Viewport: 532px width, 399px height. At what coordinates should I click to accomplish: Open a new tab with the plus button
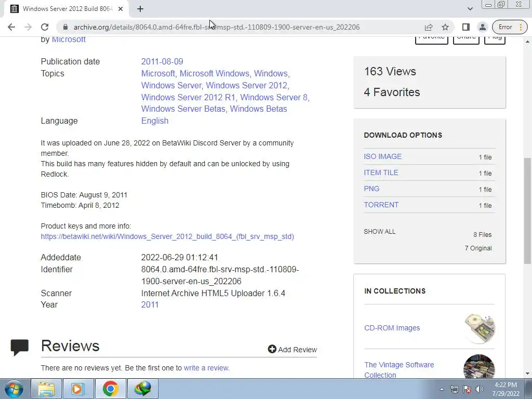pos(140,9)
